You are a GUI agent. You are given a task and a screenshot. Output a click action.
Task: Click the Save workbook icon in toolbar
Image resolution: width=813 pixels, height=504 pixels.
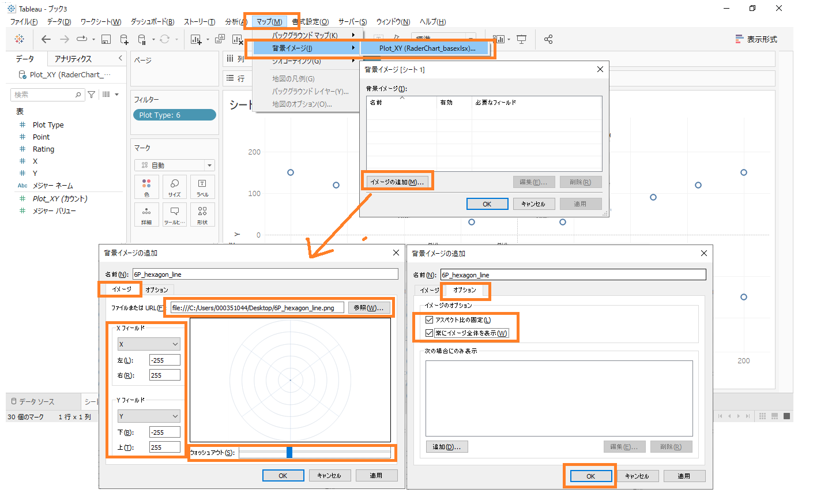106,39
